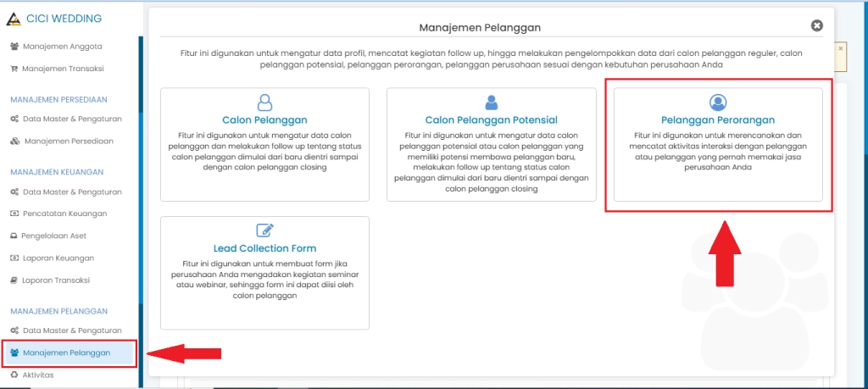Click gears icon under Manajemen Pelanggan section

pyautogui.click(x=15, y=331)
